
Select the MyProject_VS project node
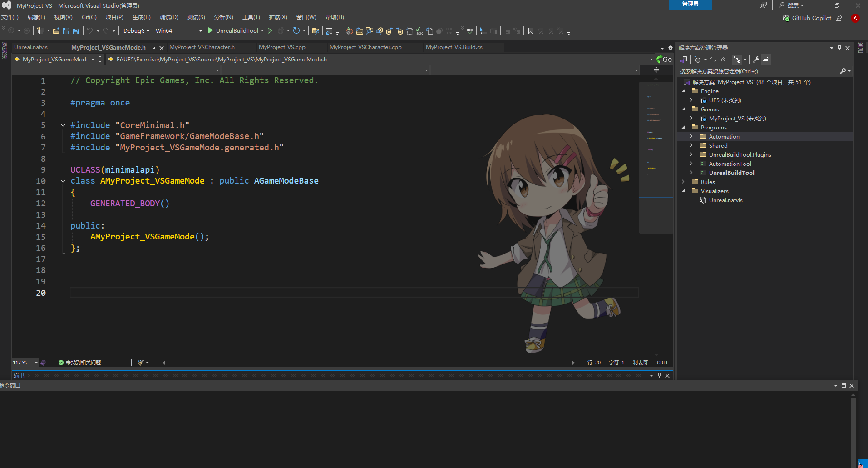point(737,118)
